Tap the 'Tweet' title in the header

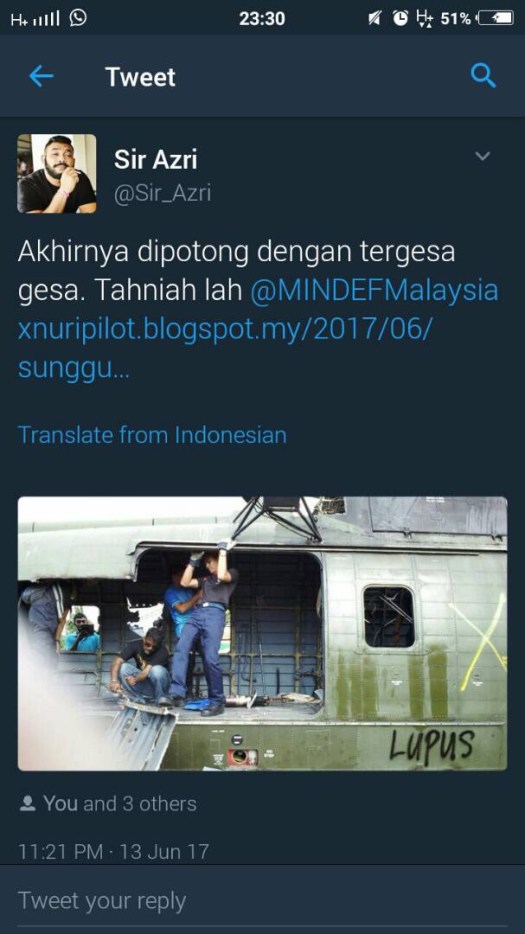pyautogui.click(x=141, y=77)
